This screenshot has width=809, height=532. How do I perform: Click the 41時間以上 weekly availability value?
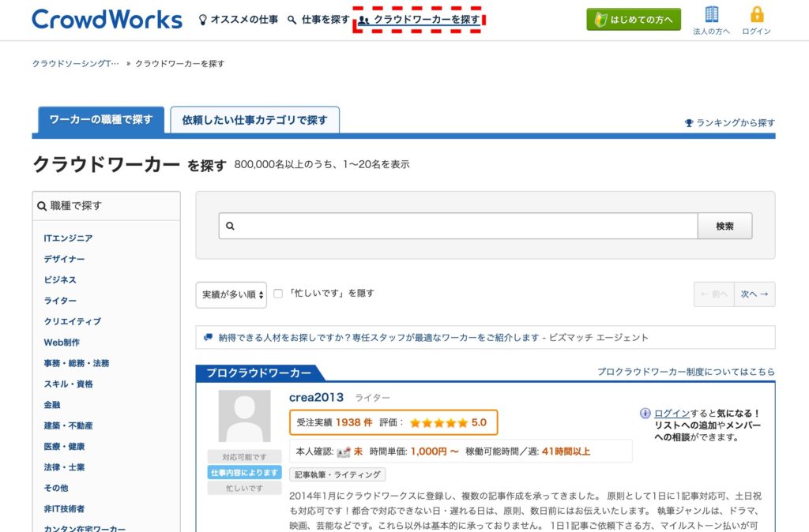tap(566, 451)
